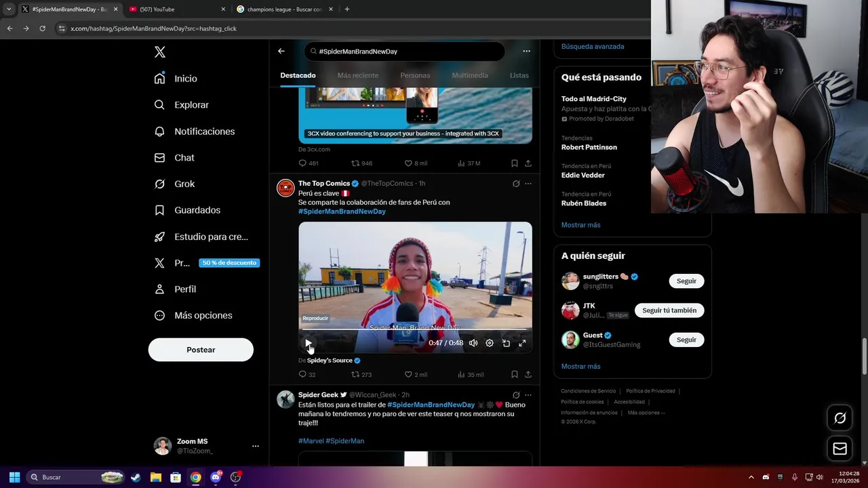
Task: Share the 3cx.com ad post
Action: coord(528,163)
